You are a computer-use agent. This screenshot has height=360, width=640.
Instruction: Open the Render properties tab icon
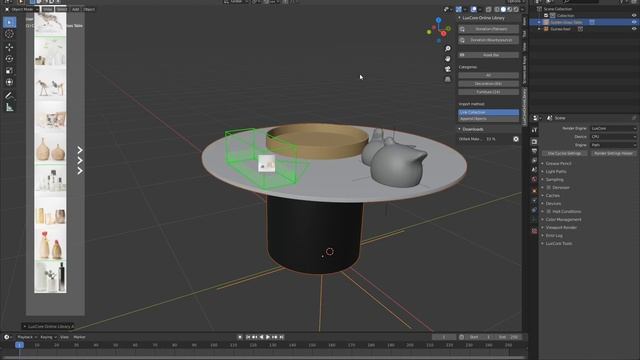(x=534, y=142)
